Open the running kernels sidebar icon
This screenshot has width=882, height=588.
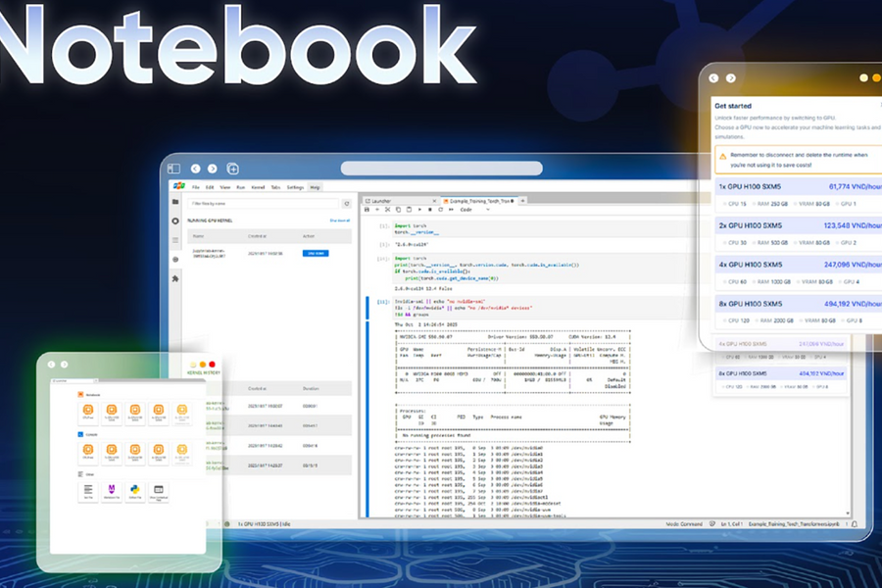(175, 221)
